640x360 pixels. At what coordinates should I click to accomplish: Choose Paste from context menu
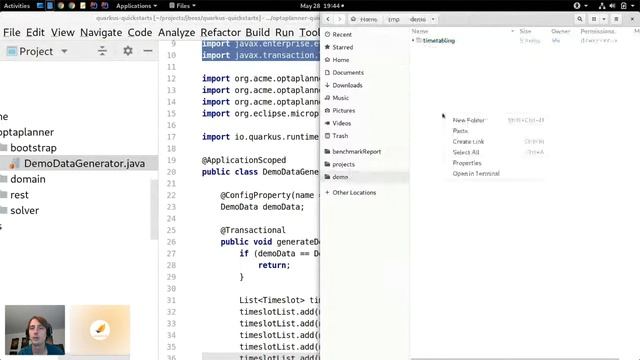pyautogui.click(x=460, y=131)
